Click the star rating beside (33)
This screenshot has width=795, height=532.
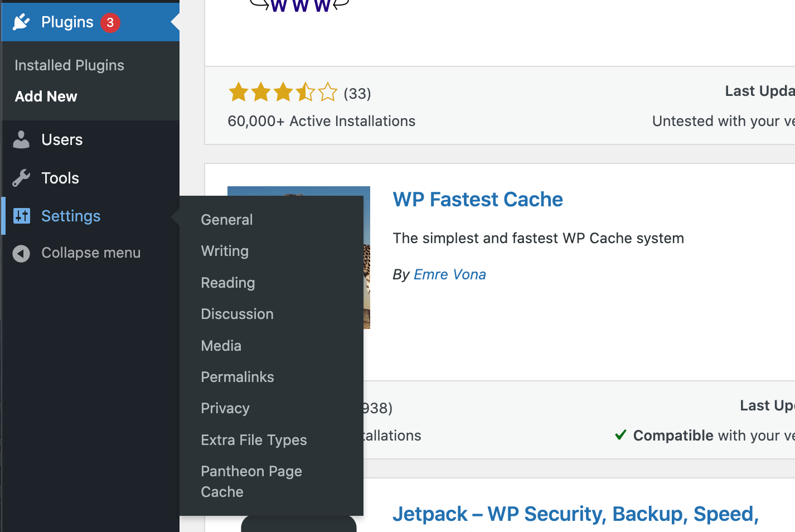point(283,92)
